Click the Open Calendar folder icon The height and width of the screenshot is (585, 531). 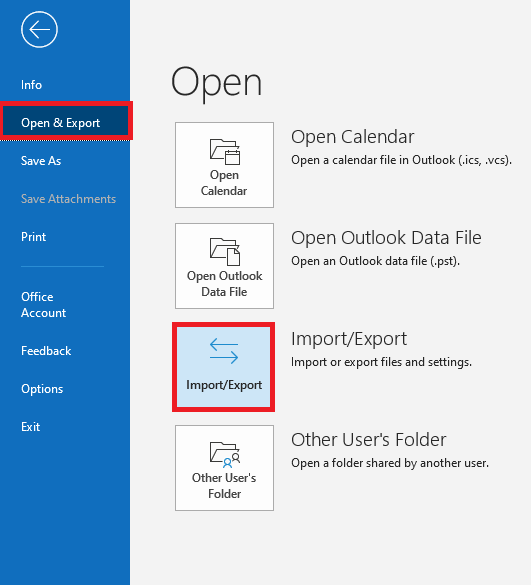[225, 151]
